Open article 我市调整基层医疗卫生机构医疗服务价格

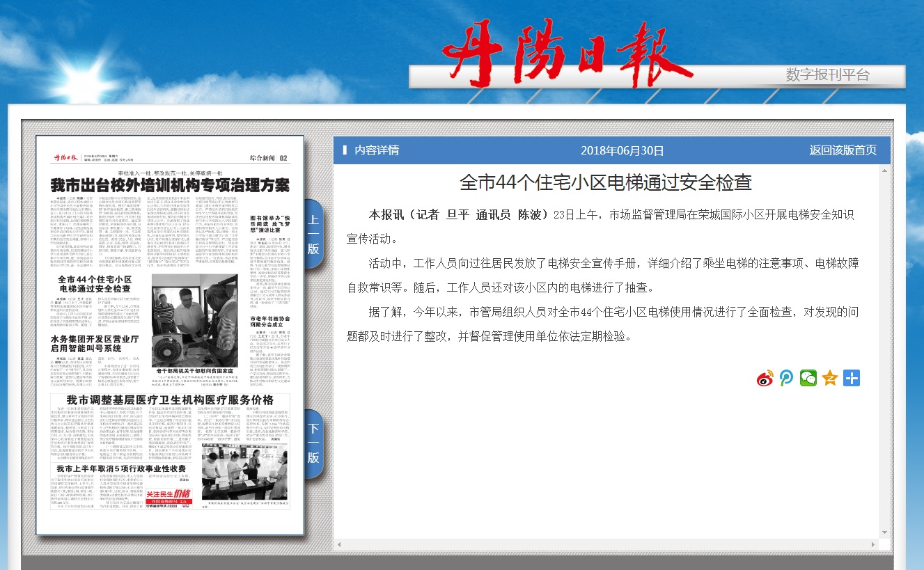170,400
